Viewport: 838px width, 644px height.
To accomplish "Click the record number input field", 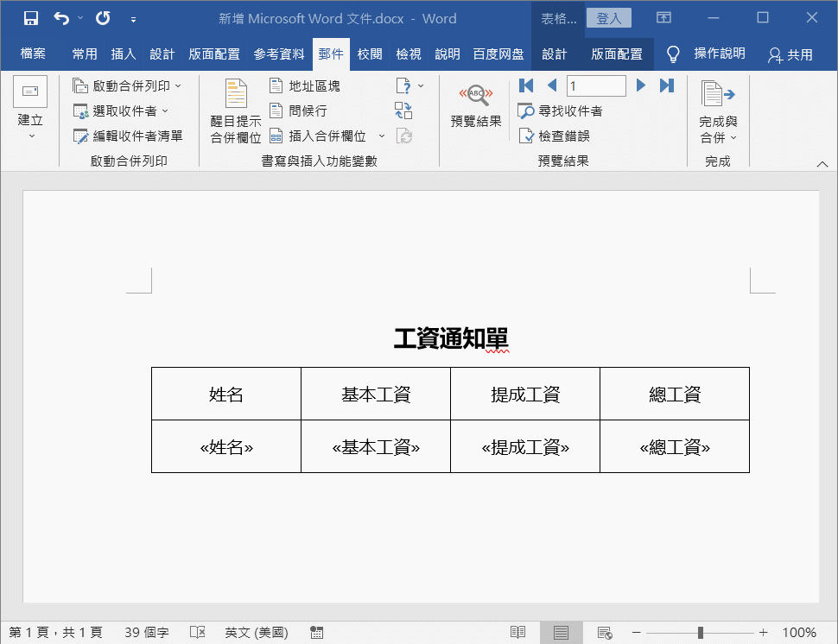I will coord(596,85).
